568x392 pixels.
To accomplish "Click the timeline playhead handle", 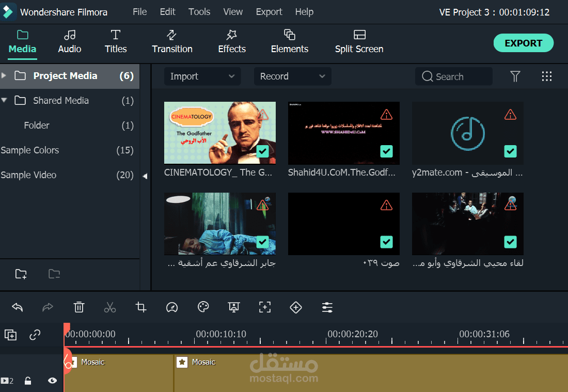I will 67,328.
